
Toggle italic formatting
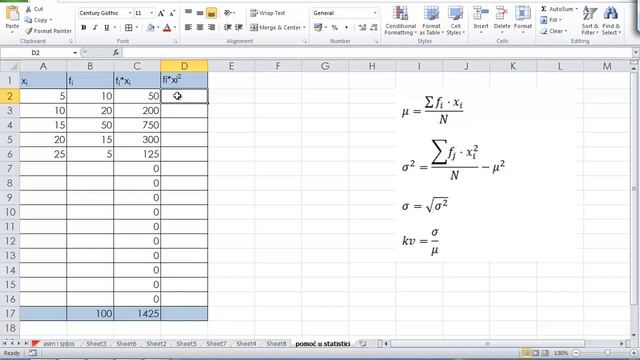95,27
